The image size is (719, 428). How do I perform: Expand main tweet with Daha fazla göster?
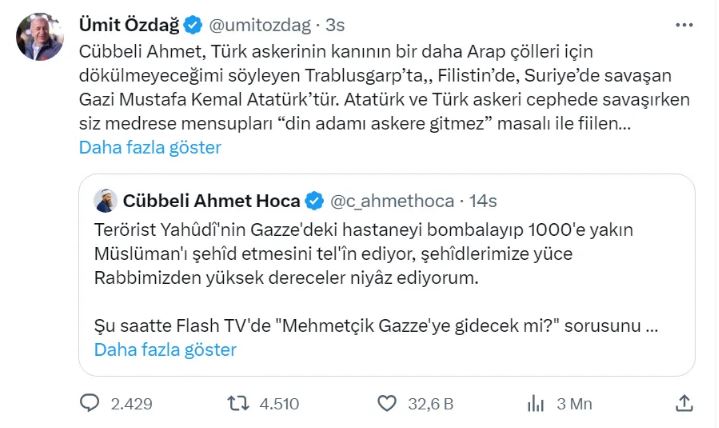pyautogui.click(x=150, y=147)
